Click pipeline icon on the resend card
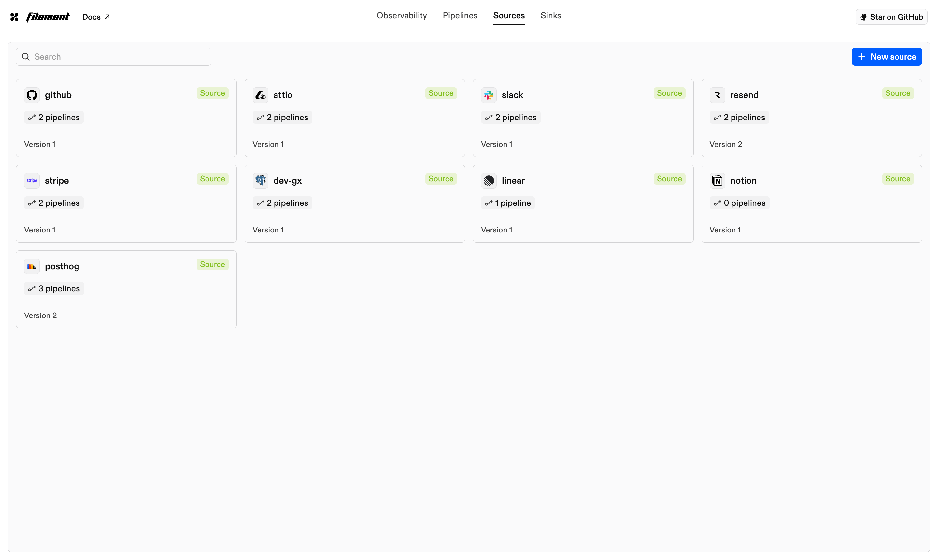Image resolution: width=938 pixels, height=560 pixels. 717,117
